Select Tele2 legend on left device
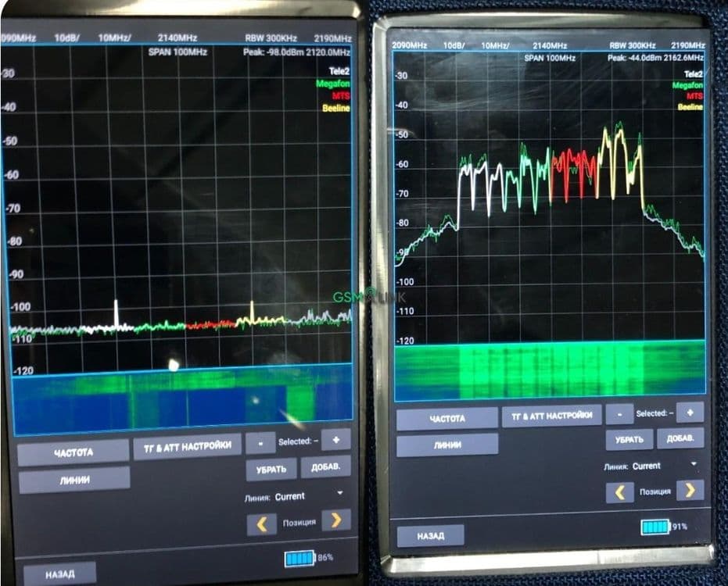Screen dimensions: 728x586 point(339,71)
